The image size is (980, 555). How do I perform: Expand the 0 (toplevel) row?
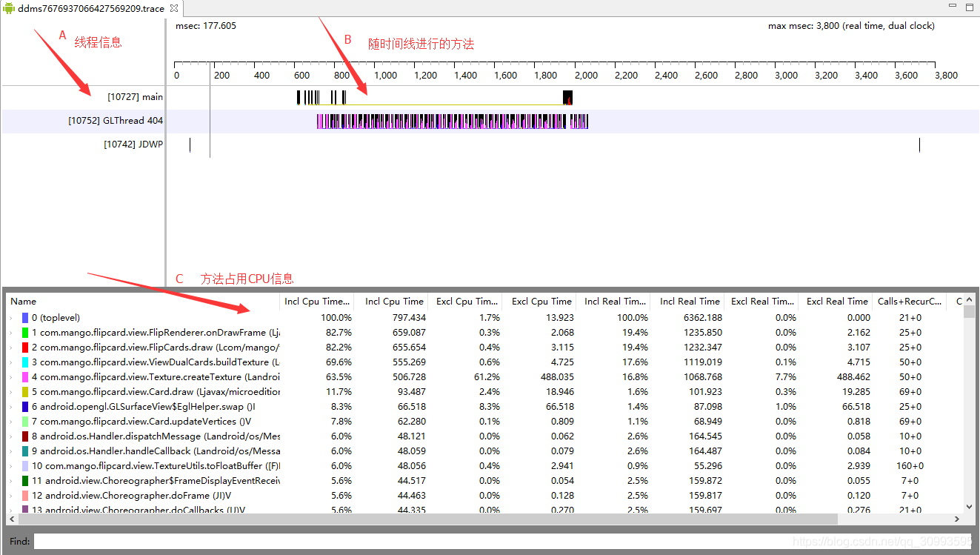point(11,318)
